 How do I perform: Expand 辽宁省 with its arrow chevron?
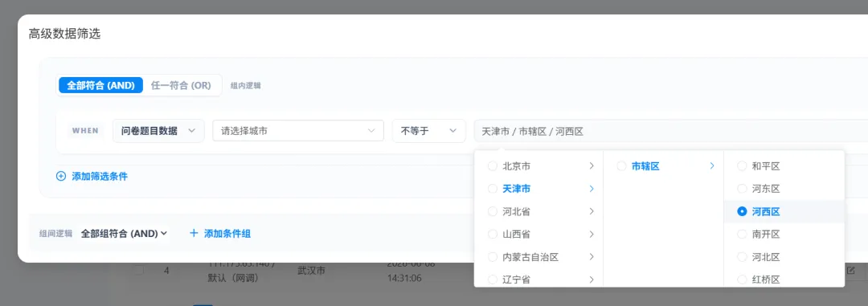click(592, 279)
